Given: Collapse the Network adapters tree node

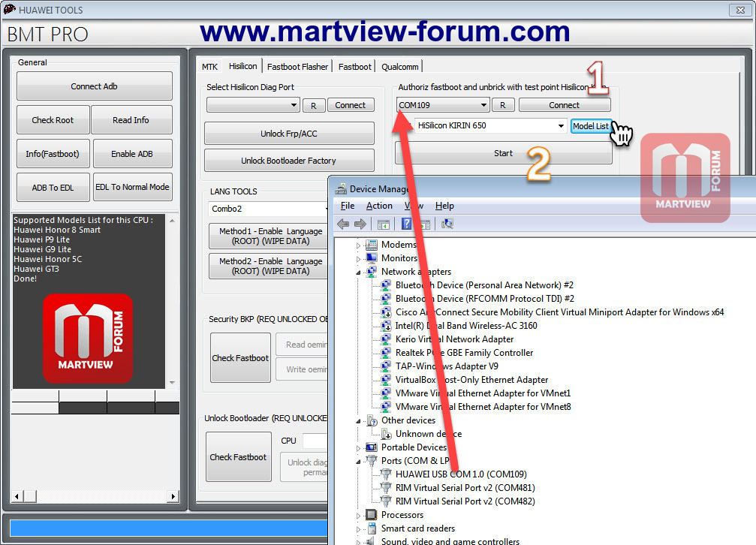Looking at the screenshot, I should pyautogui.click(x=358, y=272).
